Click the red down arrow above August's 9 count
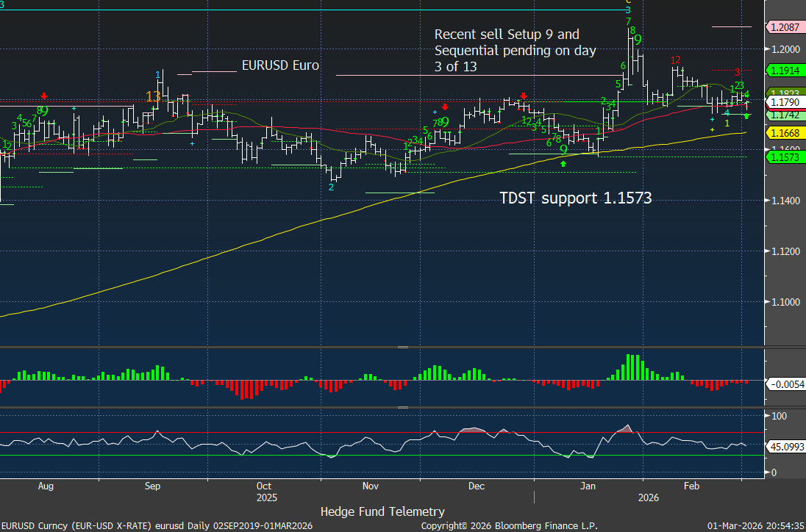This screenshot has height=532, width=806. point(45,96)
